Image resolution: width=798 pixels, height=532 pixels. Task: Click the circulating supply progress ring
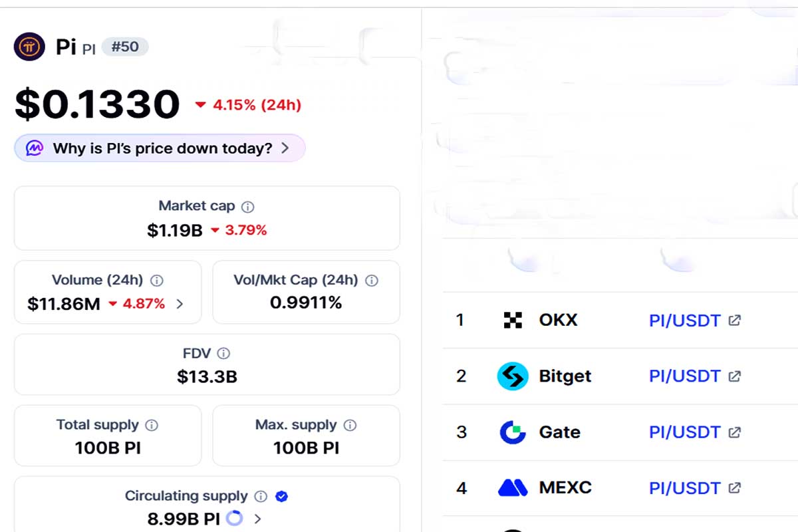(x=235, y=518)
